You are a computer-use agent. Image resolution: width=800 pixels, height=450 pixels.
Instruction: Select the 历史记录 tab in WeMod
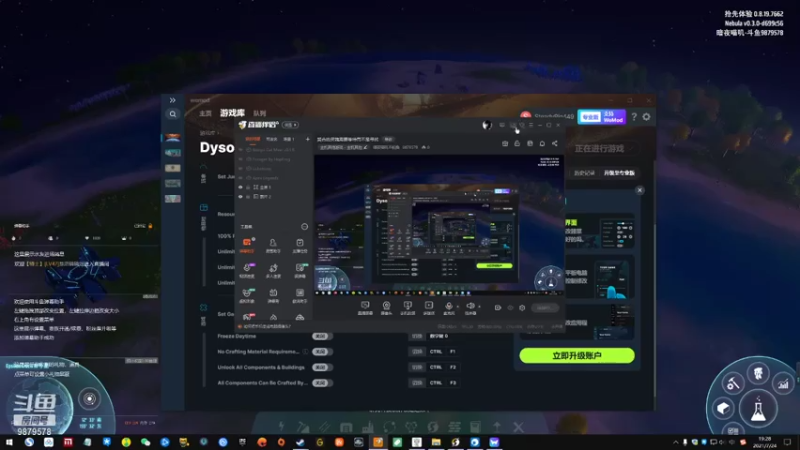point(584,173)
